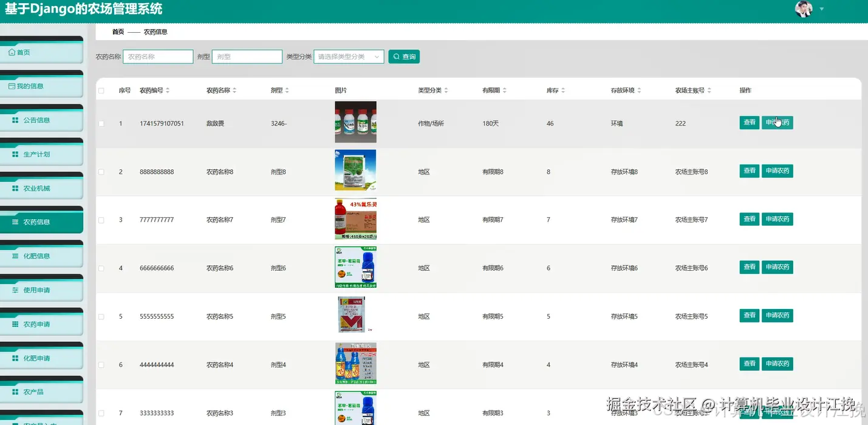Sort by 农场主账号 column arrows
Image resolution: width=868 pixels, height=425 pixels.
(x=709, y=90)
